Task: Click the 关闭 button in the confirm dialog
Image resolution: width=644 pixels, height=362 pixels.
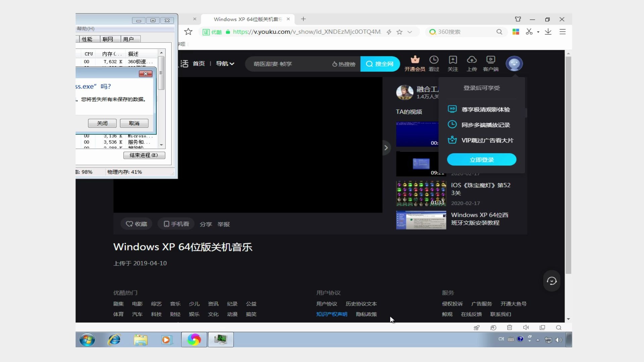Action: pyautogui.click(x=102, y=123)
